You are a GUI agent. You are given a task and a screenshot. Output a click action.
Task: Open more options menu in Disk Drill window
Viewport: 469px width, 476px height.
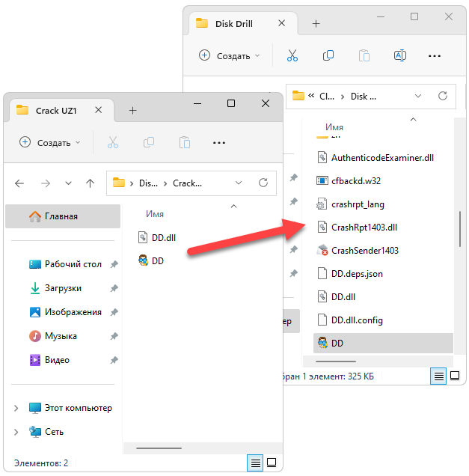[x=434, y=56]
